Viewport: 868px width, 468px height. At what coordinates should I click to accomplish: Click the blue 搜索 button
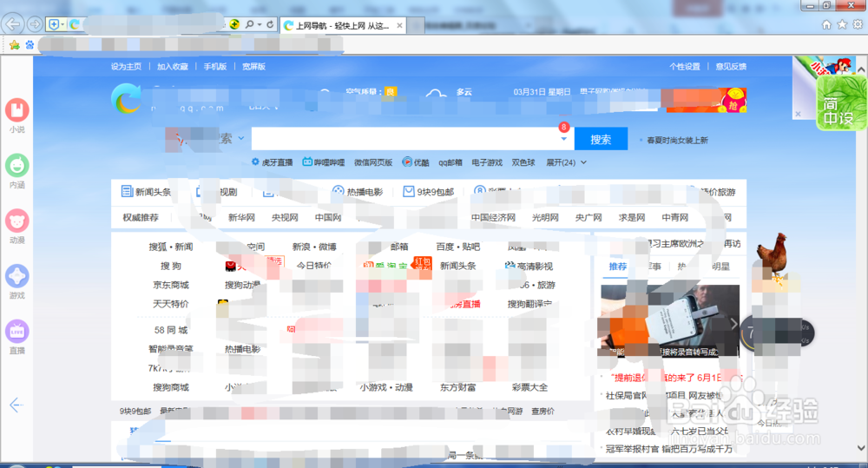coord(602,138)
